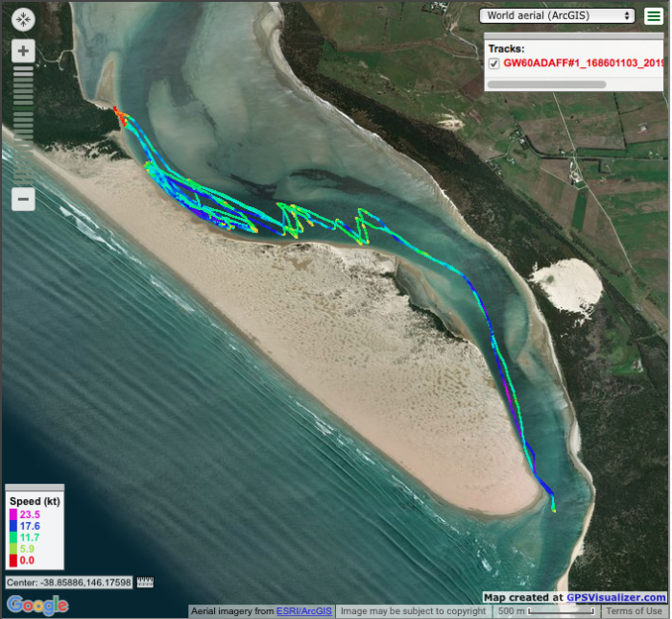Click the top bar of the zoom slider
The width and height of the screenshot is (672, 619).
(23, 71)
